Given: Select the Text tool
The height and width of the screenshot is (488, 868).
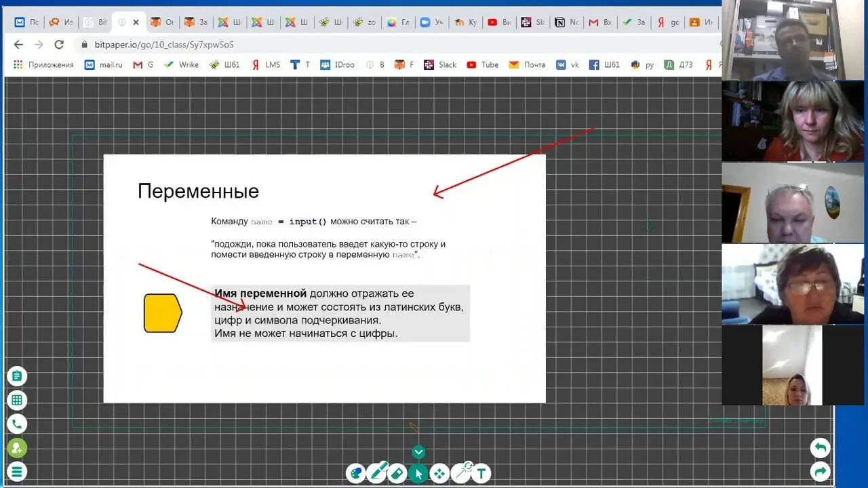Looking at the screenshot, I should tap(481, 473).
